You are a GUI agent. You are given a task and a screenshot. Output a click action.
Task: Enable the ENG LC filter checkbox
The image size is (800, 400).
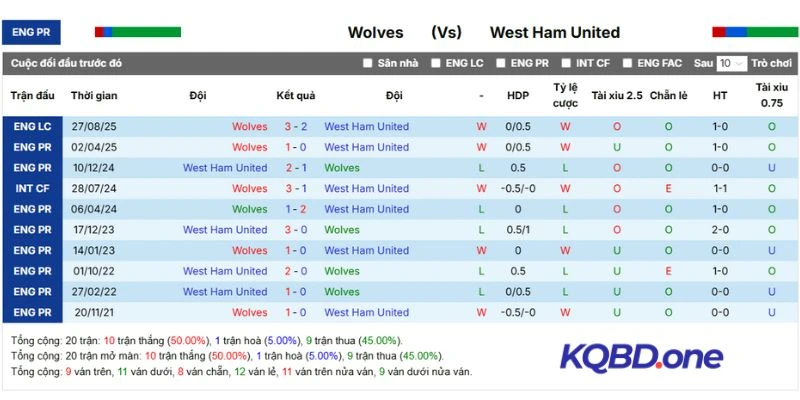[x=435, y=63]
